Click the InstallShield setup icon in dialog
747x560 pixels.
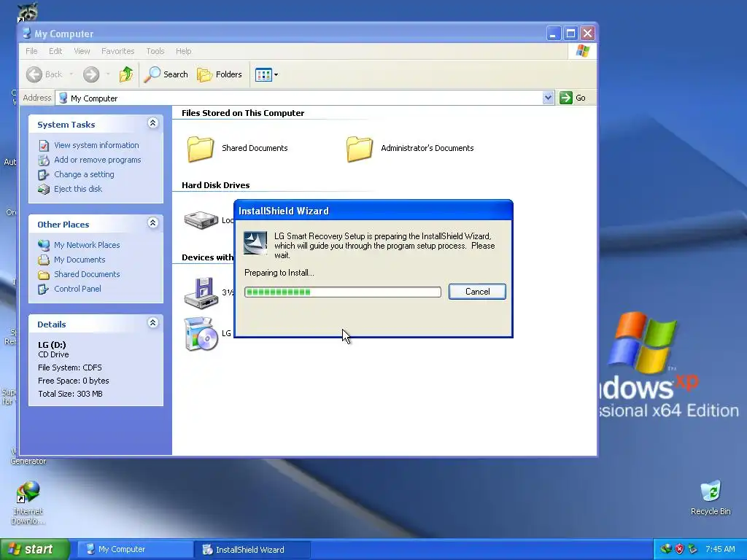coord(255,243)
